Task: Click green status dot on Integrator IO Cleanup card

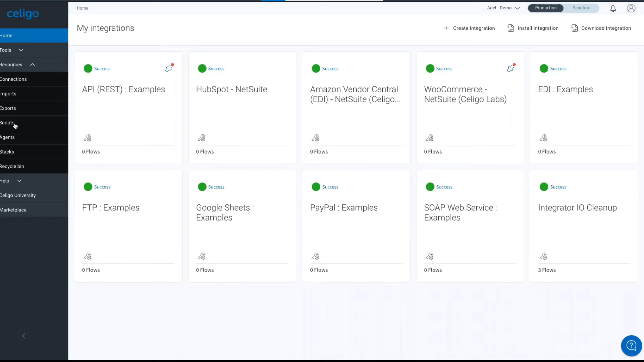Action: point(544,187)
